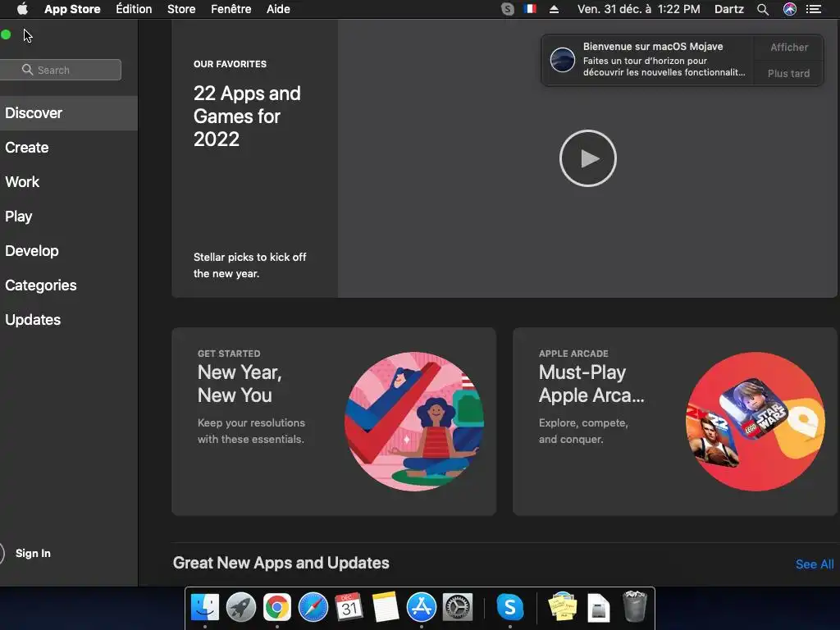The width and height of the screenshot is (840, 630).
Task: Open the App Store menu
Action: coord(72,9)
